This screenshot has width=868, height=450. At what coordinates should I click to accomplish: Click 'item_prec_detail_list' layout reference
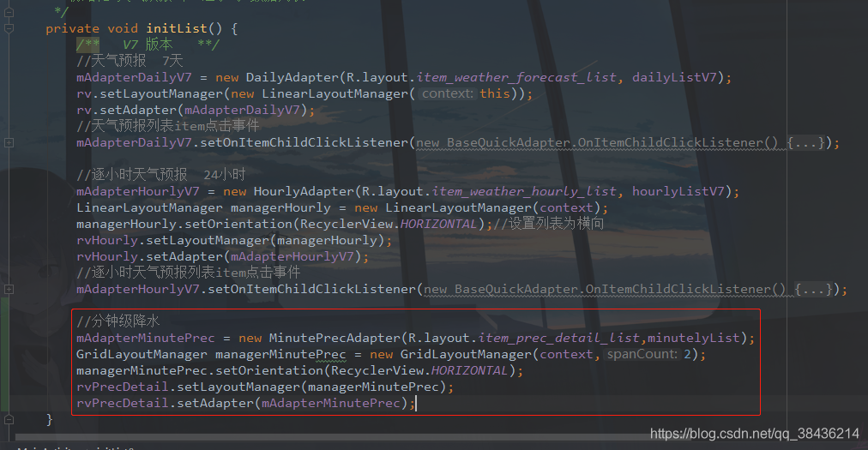559,338
